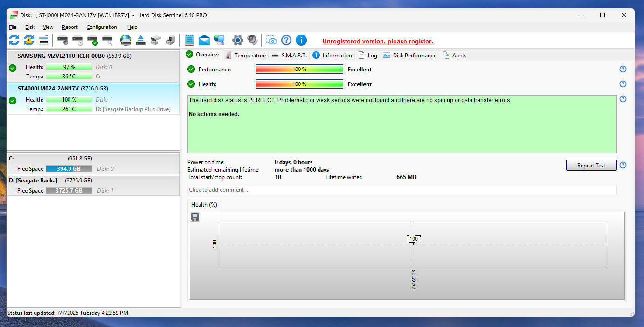Screen dimensions: 644x327
Task: Open the gear configuration icon
Action: [x=238, y=40]
